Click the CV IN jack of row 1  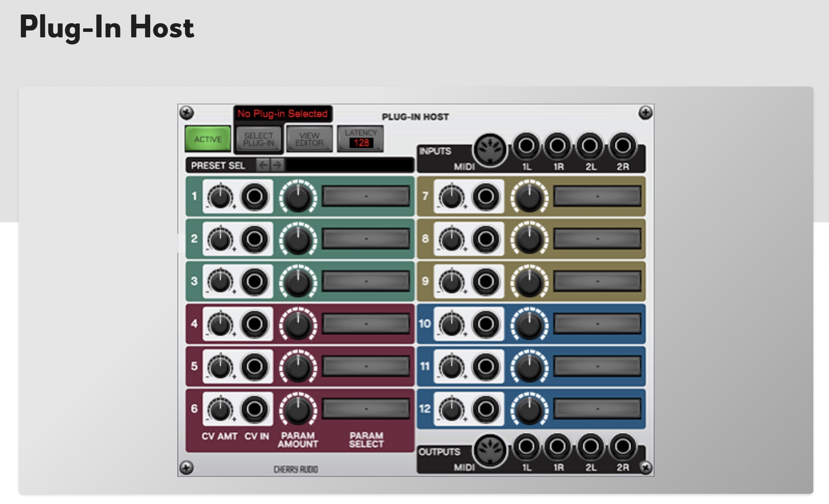[255, 196]
